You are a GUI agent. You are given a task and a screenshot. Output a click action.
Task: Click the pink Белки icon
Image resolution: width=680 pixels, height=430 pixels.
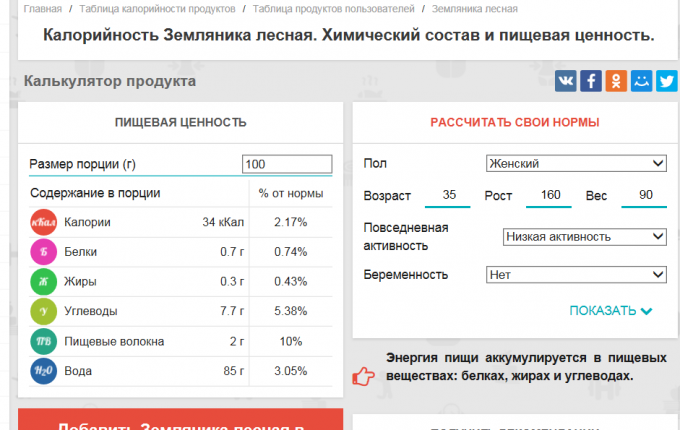pyautogui.click(x=43, y=252)
